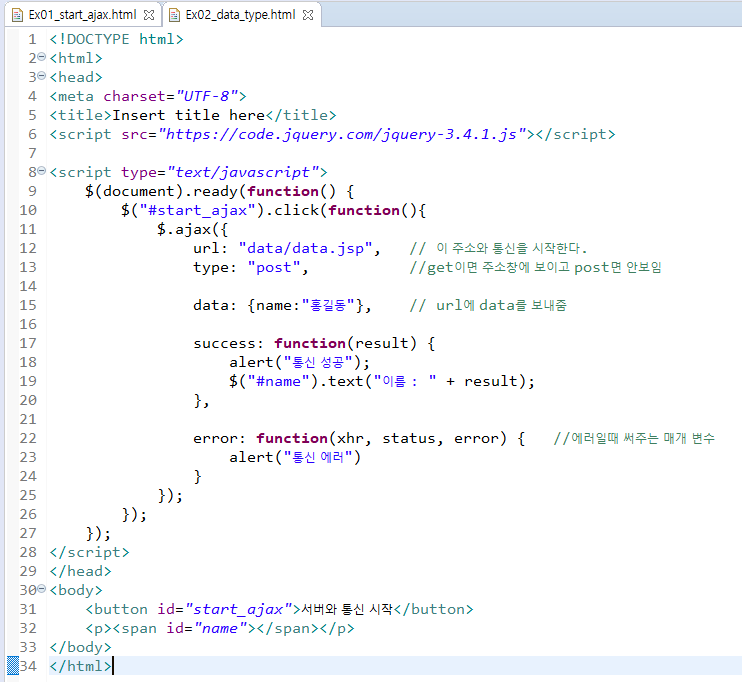Close the Ex02_data_type.html editor tab
The image size is (742, 682).
coord(308,15)
